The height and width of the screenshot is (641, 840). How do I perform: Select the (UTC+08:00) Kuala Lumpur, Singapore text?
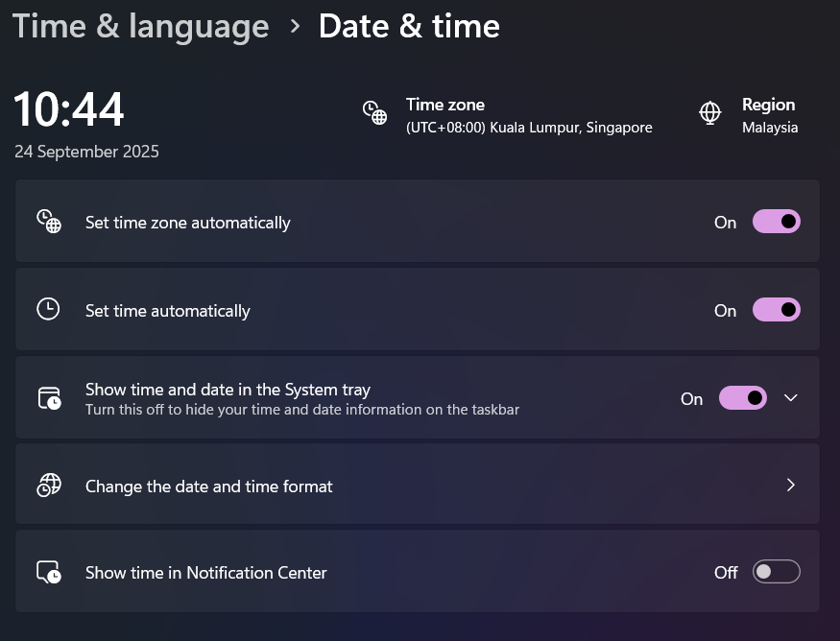point(529,127)
